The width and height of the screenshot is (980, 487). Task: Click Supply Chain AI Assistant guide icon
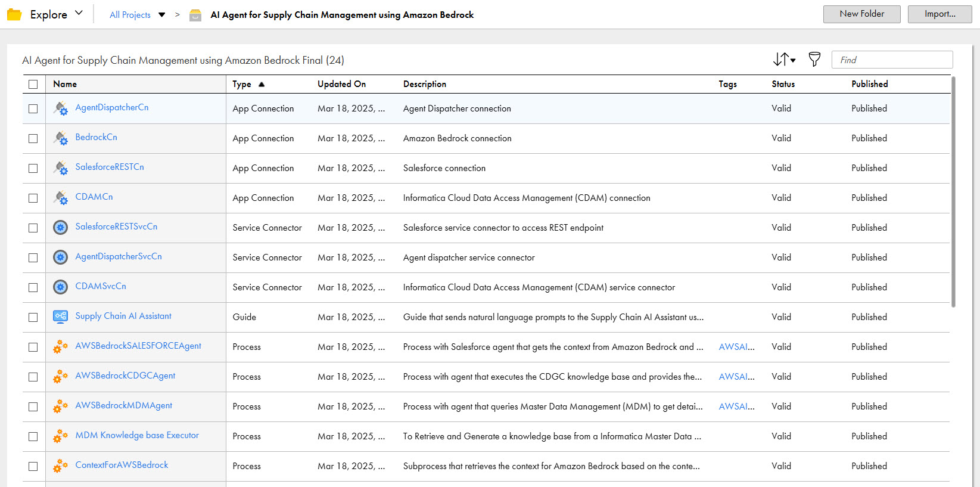61,317
